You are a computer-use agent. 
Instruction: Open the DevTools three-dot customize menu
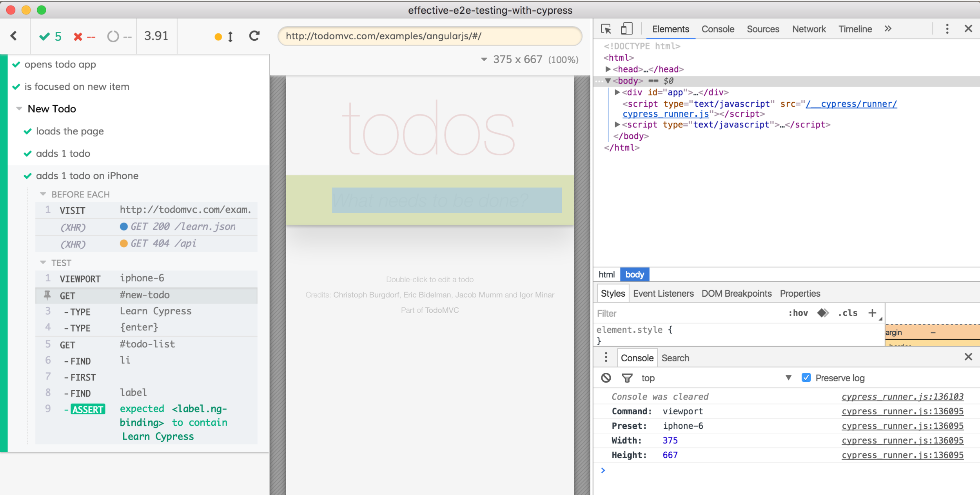coord(947,29)
